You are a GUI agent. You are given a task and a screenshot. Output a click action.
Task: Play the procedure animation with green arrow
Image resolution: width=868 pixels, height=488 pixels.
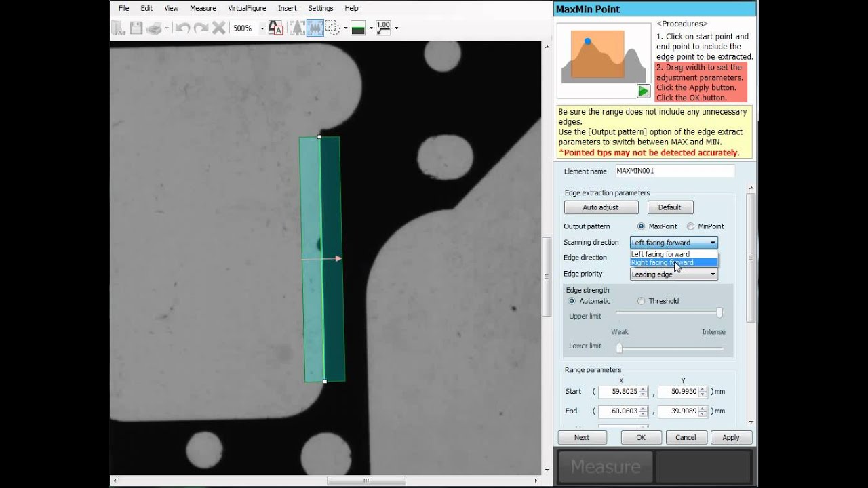tap(643, 91)
